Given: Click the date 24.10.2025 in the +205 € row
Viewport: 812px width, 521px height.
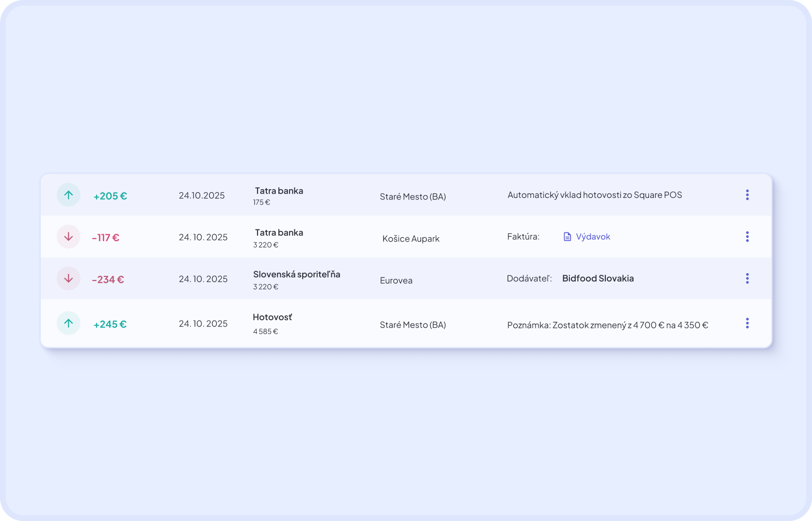Looking at the screenshot, I should (202, 195).
